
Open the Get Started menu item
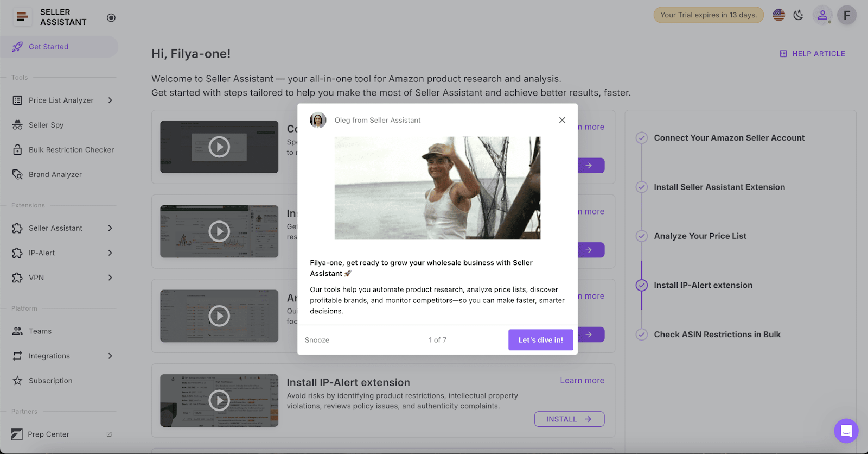[59, 47]
